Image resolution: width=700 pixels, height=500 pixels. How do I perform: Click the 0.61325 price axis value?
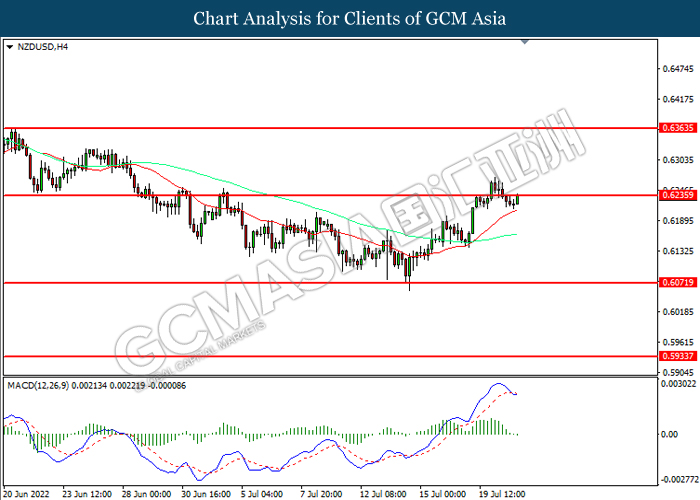pos(678,251)
